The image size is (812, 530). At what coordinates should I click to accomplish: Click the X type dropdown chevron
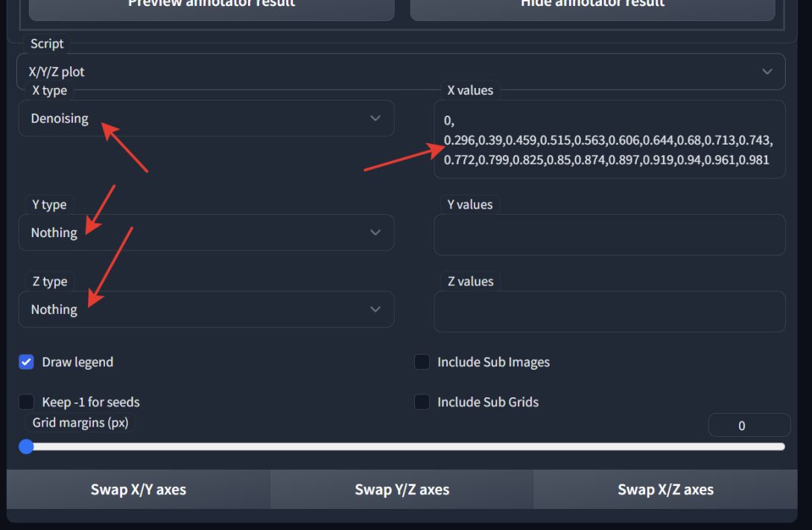[375, 118]
